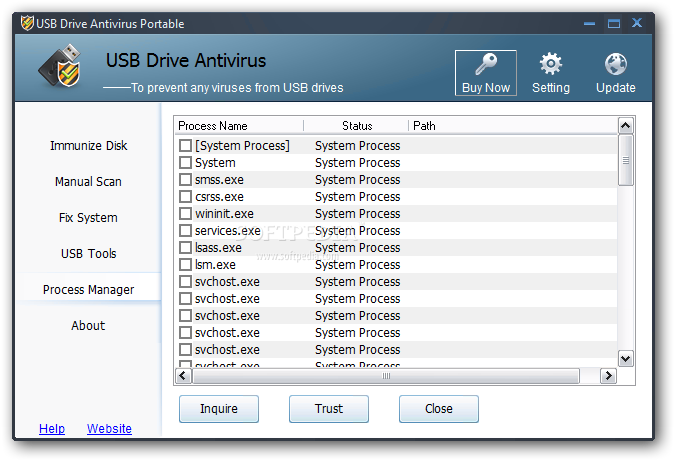Open the Website link

[x=109, y=429]
